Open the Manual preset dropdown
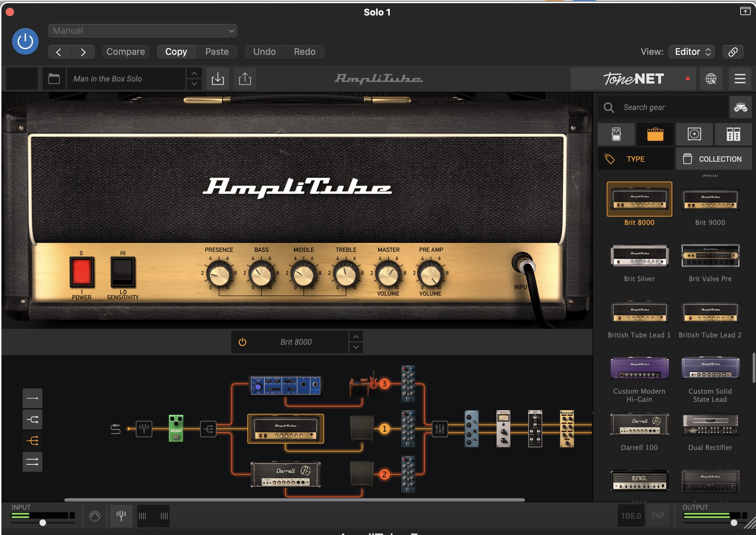The height and width of the screenshot is (535, 756). click(x=143, y=31)
